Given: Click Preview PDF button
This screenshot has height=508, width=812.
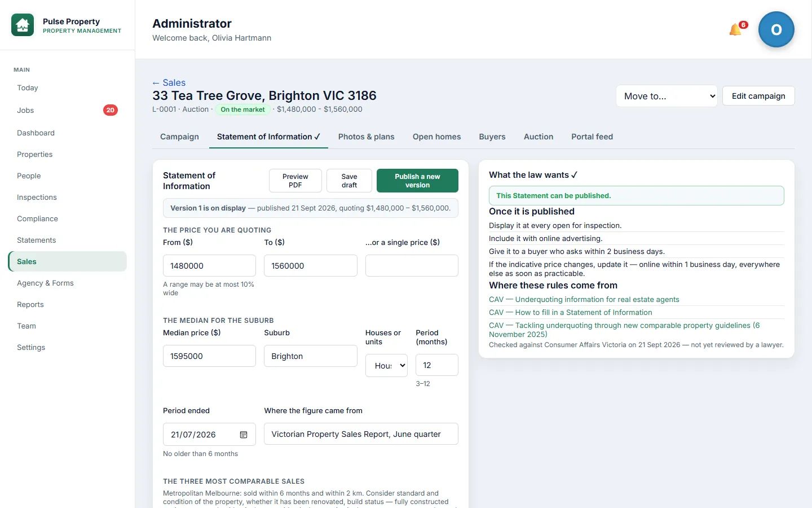Looking at the screenshot, I should pos(295,181).
